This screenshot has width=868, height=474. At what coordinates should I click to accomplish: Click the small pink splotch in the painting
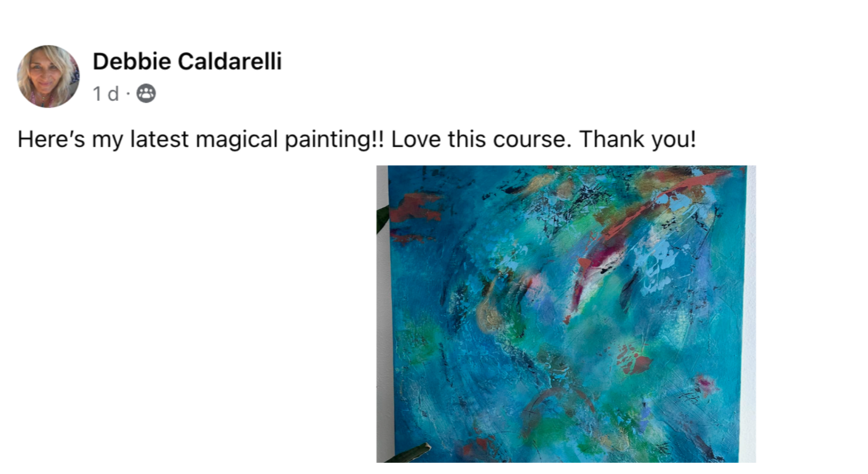[706, 385]
